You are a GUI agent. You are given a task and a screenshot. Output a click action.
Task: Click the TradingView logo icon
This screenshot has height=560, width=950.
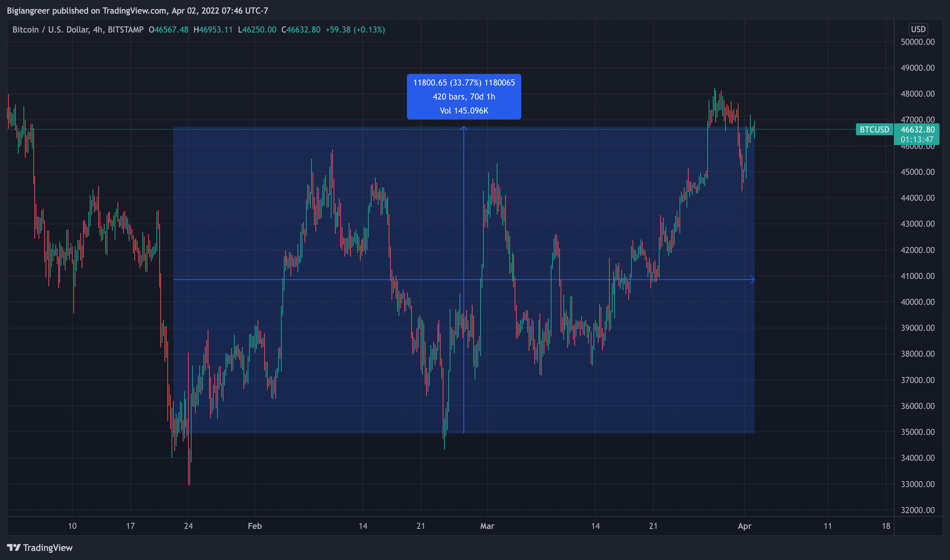pyautogui.click(x=14, y=548)
